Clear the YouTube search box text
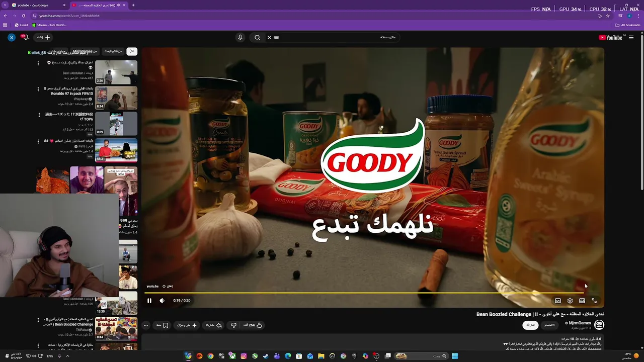Image resolution: width=644 pixels, height=362 pixels. coord(269,37)
